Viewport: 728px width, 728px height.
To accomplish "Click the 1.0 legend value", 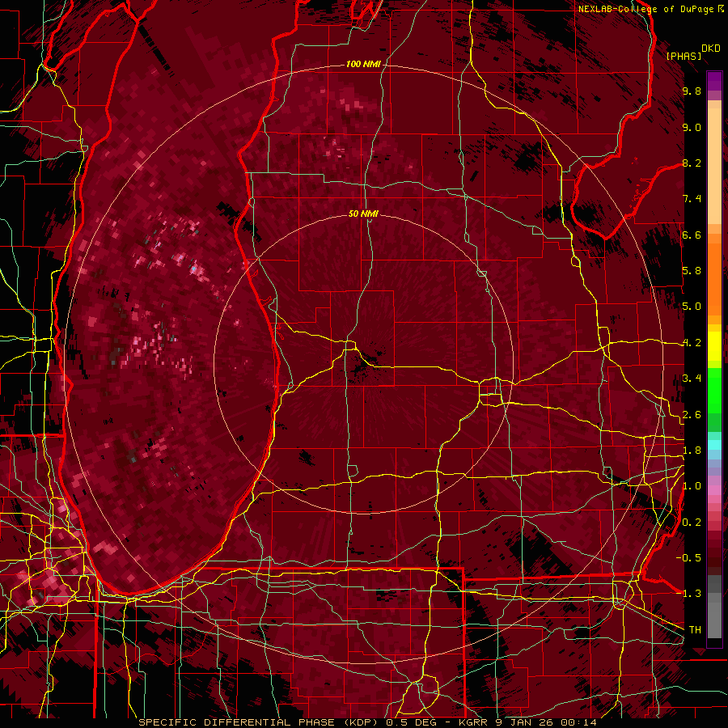I will [692, 486].
